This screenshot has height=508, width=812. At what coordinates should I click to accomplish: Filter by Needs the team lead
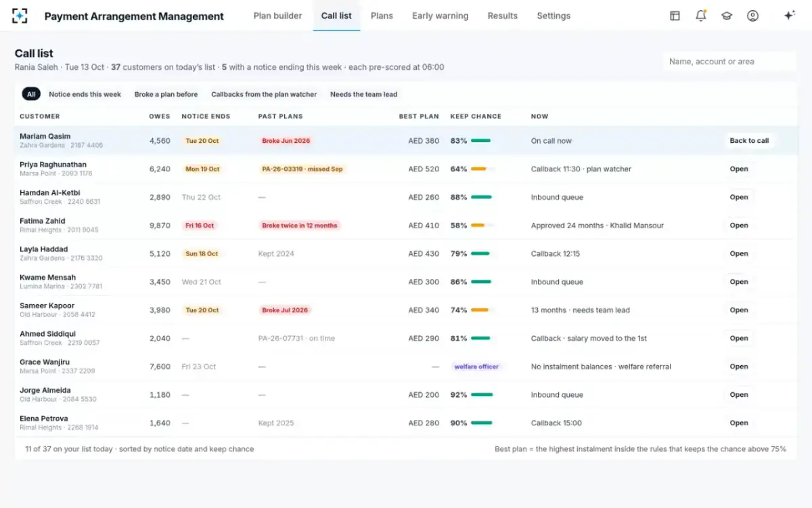click(363, 94)
